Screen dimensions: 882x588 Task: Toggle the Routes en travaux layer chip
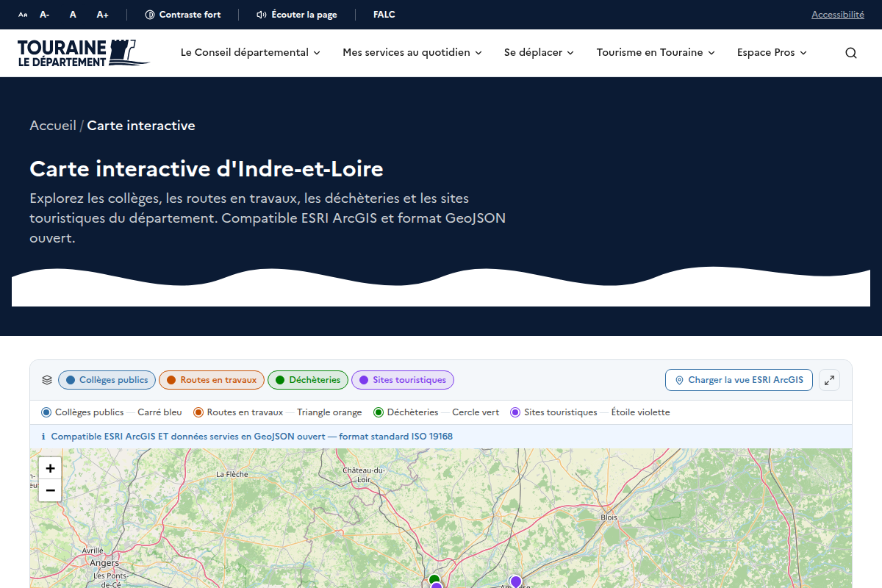[x=212, y=380]
